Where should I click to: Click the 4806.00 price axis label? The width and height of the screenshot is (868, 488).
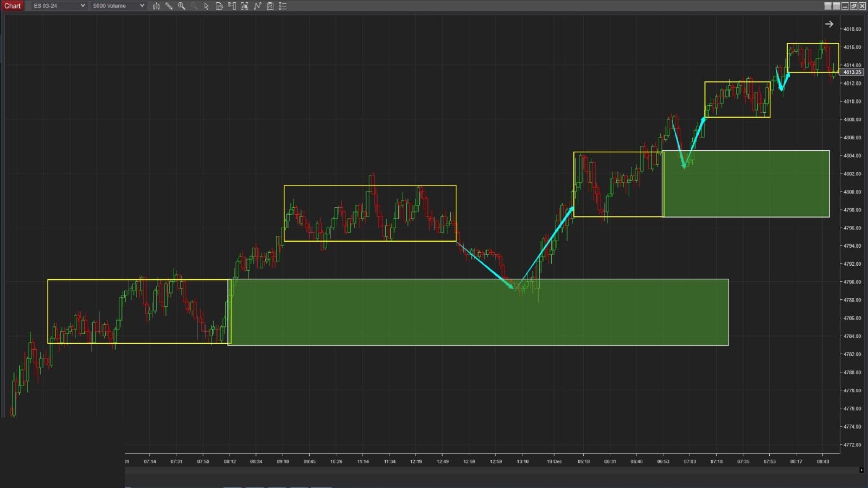tap(852, 138)
